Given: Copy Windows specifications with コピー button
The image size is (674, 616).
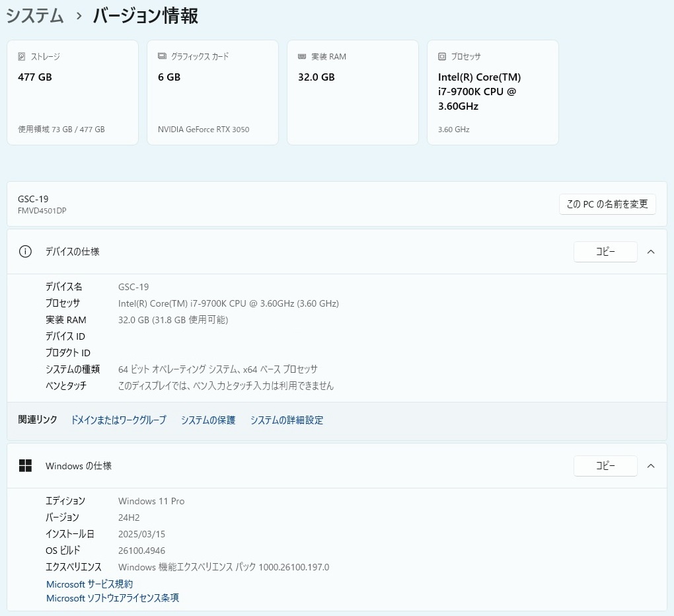Looking at the screenshot, I should (605, 466).
